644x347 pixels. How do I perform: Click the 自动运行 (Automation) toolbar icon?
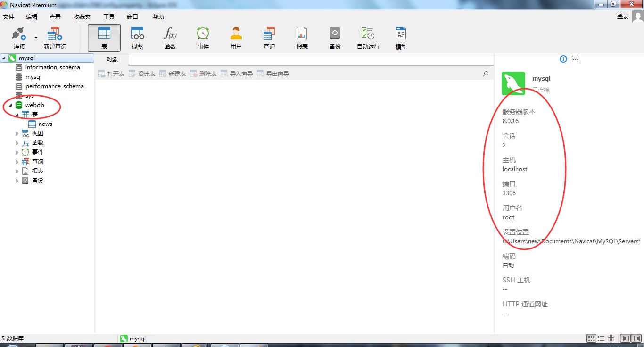368,38
